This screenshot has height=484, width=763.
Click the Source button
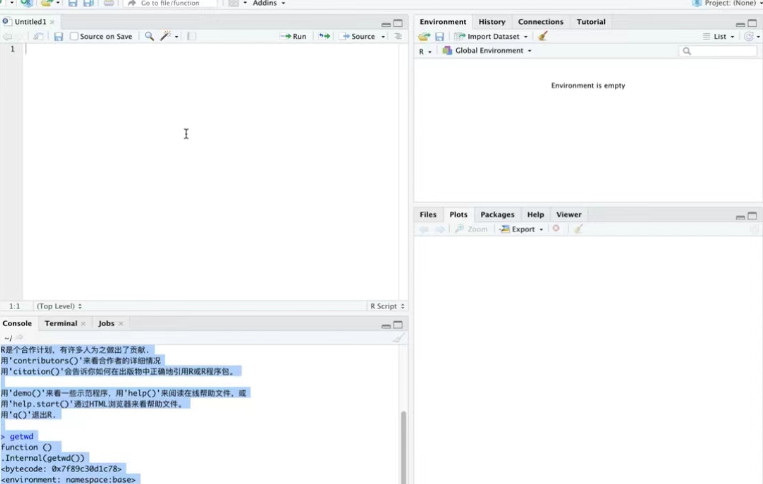click(x=358, y=36)
